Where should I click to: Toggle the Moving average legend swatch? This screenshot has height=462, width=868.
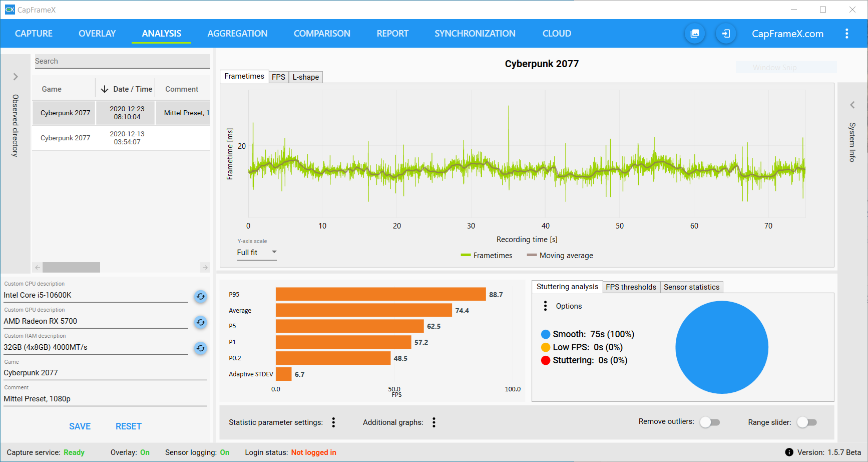[x=532, y=256]
